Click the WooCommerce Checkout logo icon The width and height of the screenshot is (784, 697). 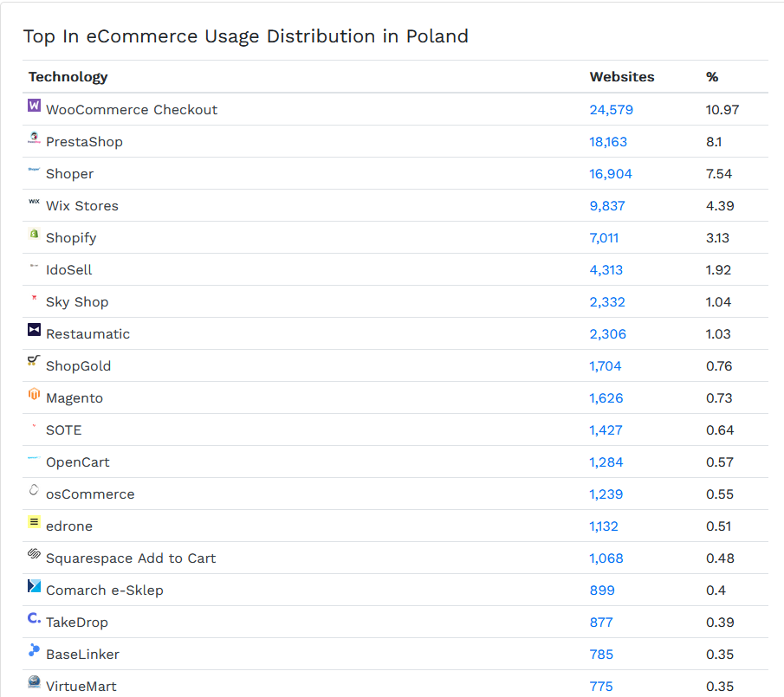pyautogui.click(x=34, y=105)
